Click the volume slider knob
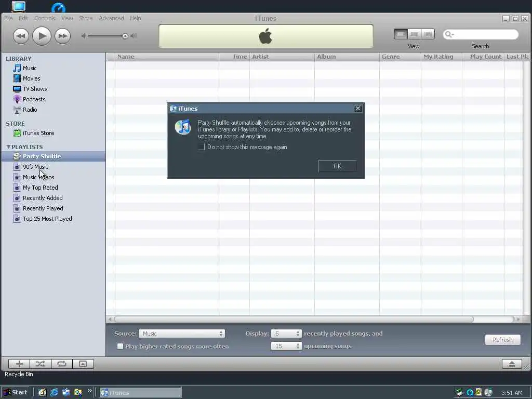The width and height of the screenshot is (532, 399). coord(125,36)
